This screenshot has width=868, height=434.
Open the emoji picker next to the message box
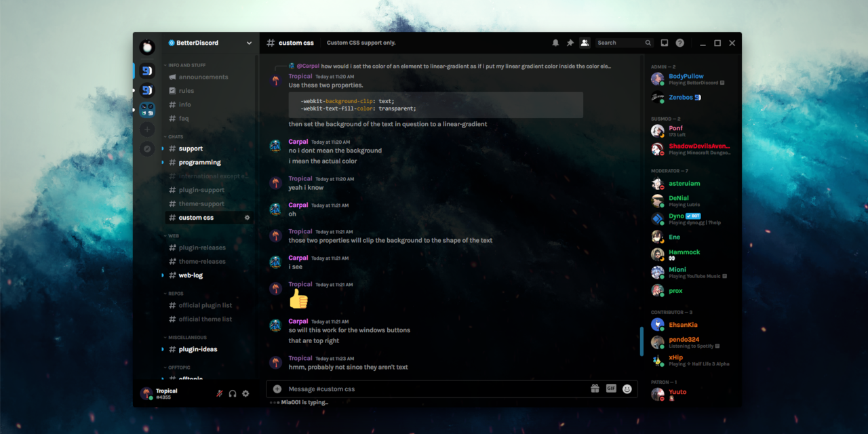[627, 389]
